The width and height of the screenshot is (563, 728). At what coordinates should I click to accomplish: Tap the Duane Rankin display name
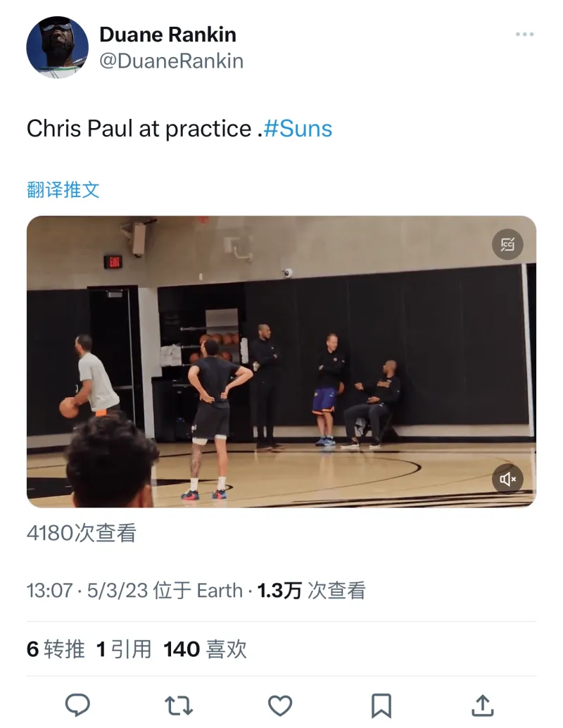point(167,34)
